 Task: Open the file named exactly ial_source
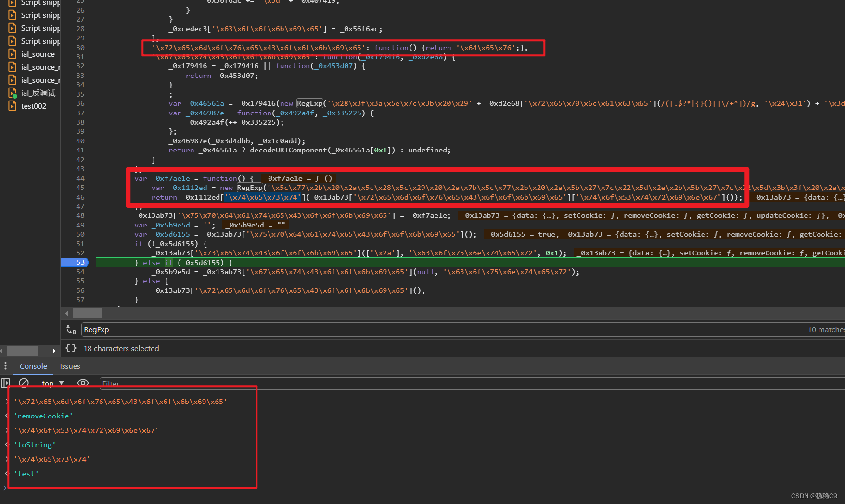coord(38,54)
